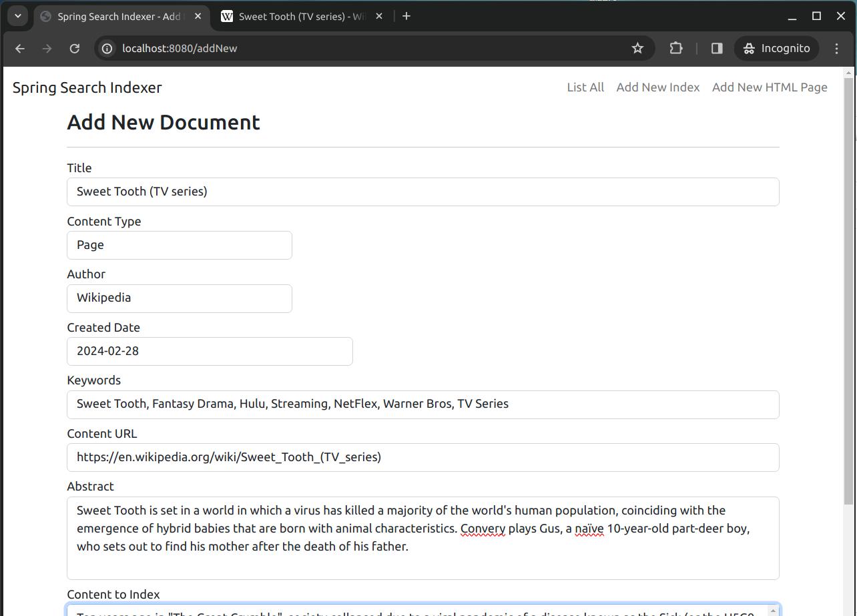Open Add New HTML Page link

click(770, 87)
